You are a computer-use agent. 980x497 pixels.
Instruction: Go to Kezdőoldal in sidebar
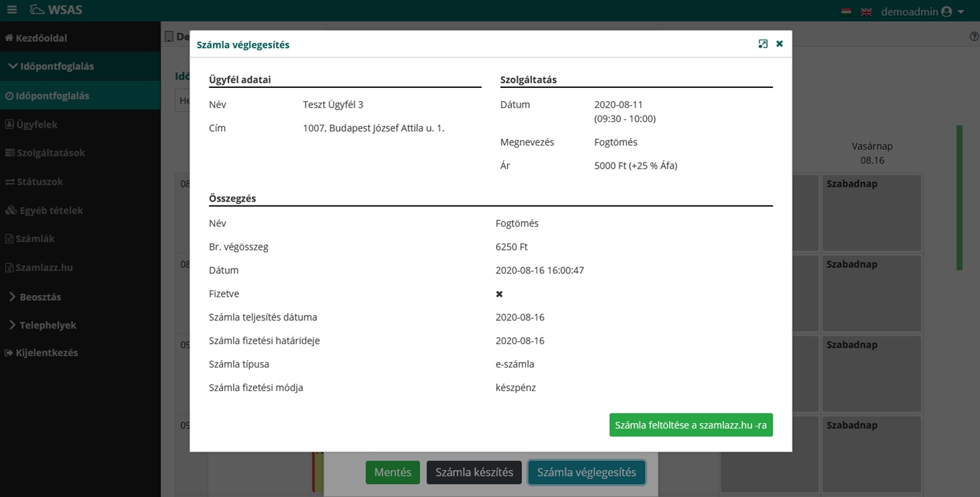point(36,38)
